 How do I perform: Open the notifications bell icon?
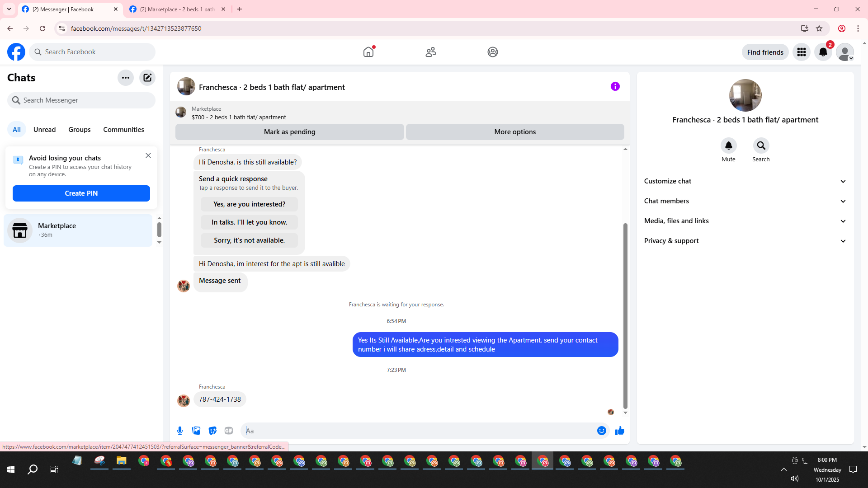[x=823, y=52]
